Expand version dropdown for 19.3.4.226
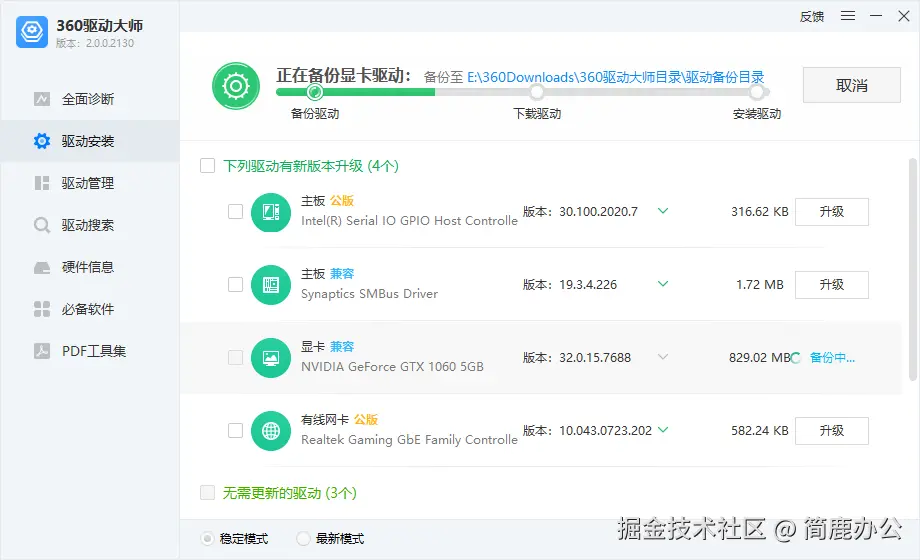The height and width of the screenshot is (560, 920). coord(663,284)
